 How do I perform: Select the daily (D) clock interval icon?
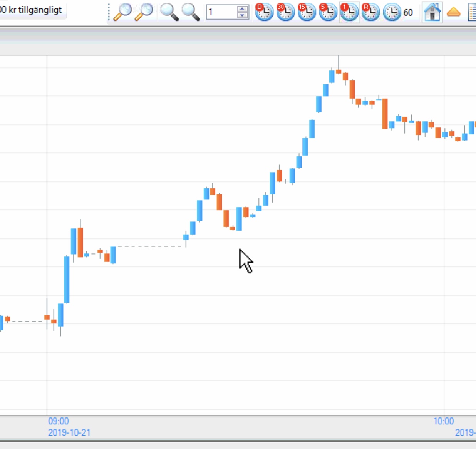coord(264,12)
